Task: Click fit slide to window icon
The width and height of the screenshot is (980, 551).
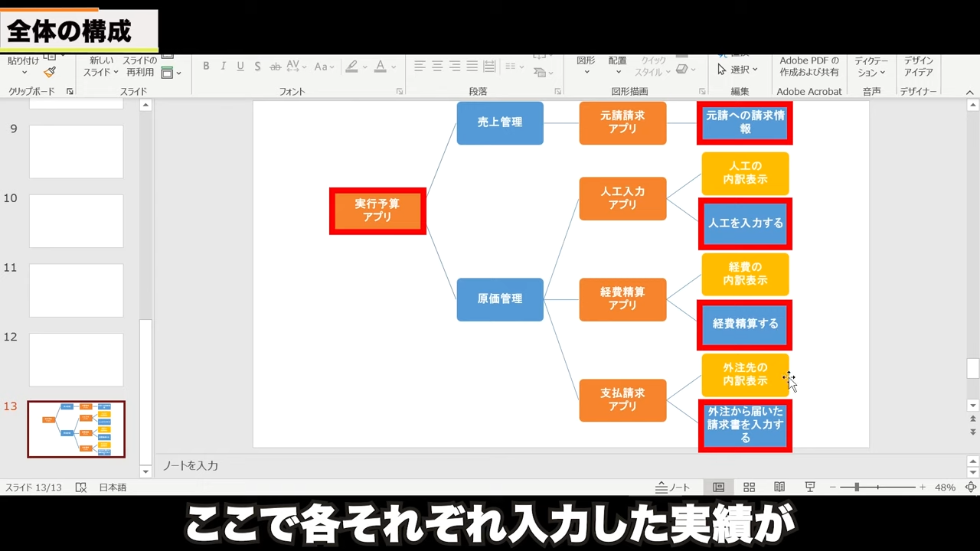Action: coord(970,487)
